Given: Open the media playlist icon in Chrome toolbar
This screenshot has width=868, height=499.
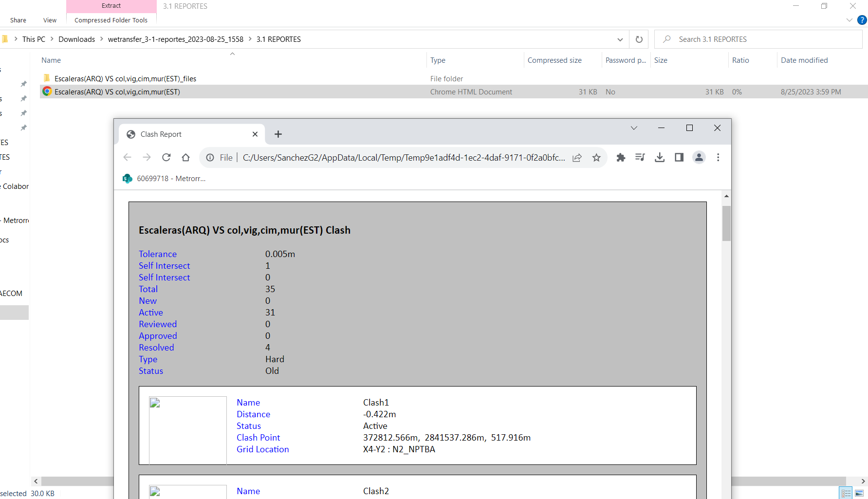Looking at the screenshot, I should pos(640,157).
